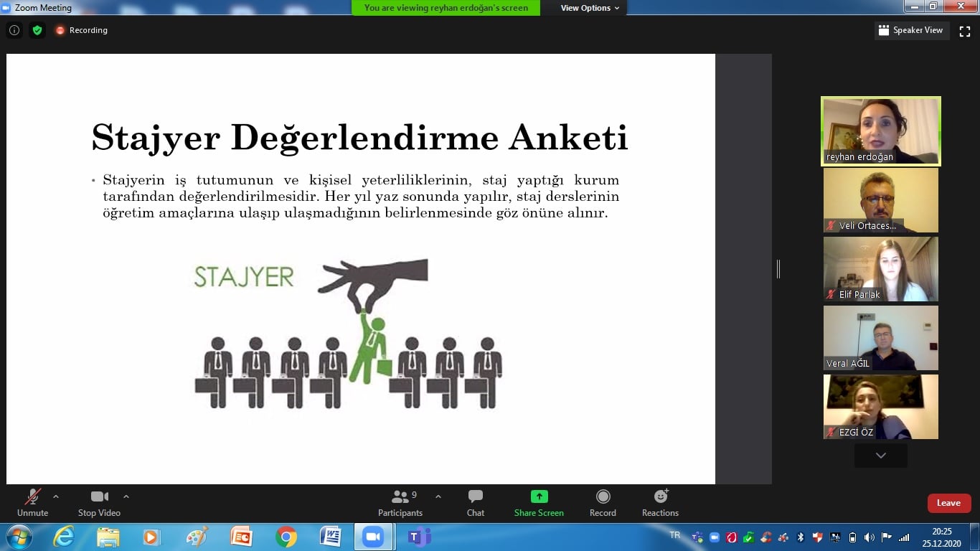980x551 pixels.
Task: Stop the video camera
Action: coord(100,503)
